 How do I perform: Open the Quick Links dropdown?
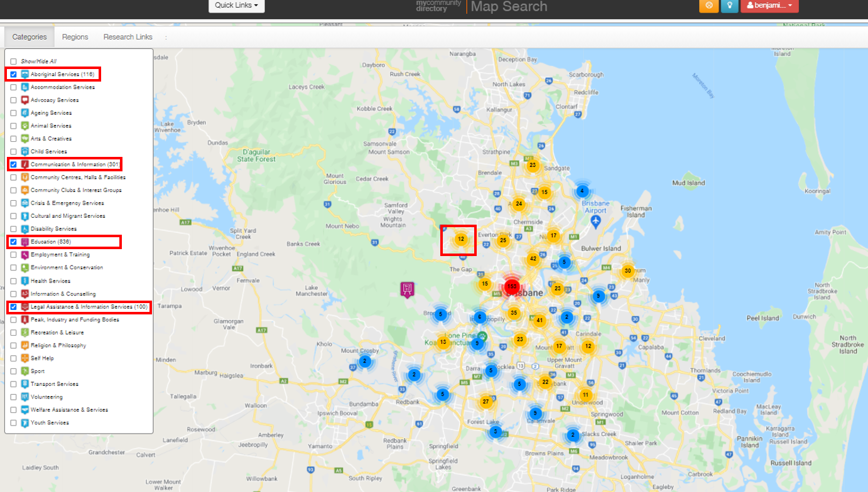[237, 6]
